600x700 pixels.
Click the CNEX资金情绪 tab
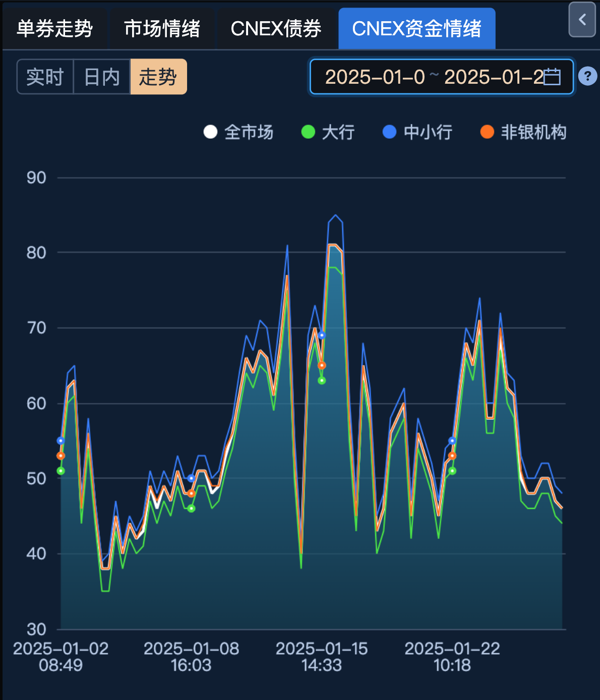(x=416, y=28)
